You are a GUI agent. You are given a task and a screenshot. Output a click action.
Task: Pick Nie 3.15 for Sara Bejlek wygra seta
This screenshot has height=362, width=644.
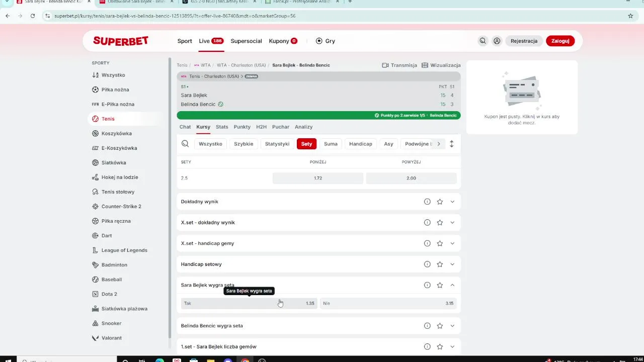388,303
